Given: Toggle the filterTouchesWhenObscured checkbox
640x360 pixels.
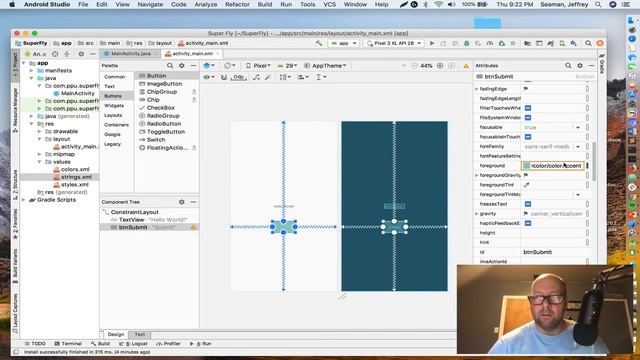Looking at the screenshot, I should pyautogui.click(x=528, y=108).
